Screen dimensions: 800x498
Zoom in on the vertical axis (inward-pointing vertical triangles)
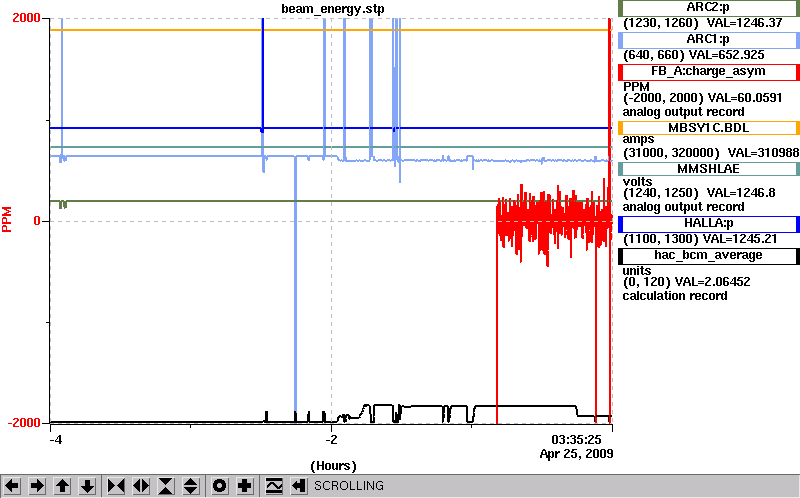166,485
